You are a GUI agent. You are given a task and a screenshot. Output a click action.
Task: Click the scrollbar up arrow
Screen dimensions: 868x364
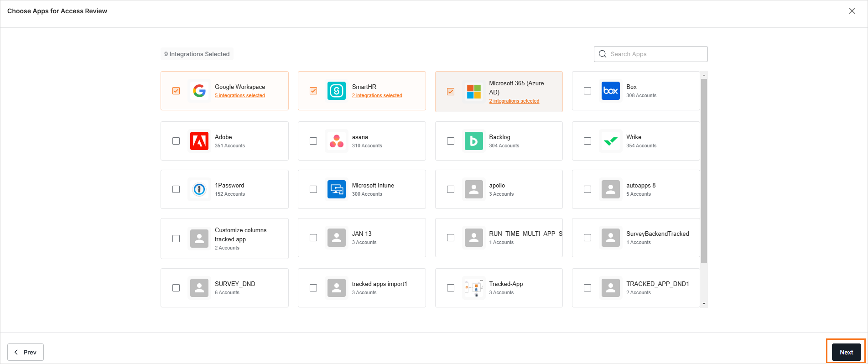pos(704,75)
